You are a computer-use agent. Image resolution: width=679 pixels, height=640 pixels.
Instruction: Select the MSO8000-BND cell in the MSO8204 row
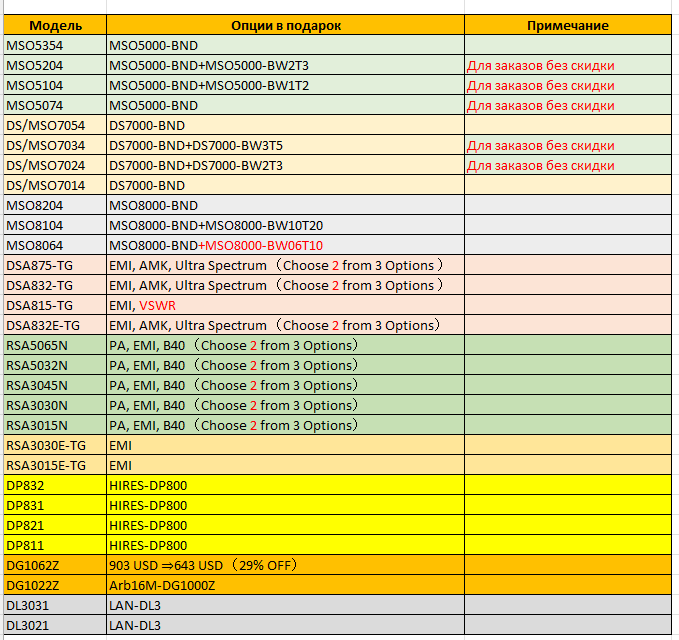285,205
